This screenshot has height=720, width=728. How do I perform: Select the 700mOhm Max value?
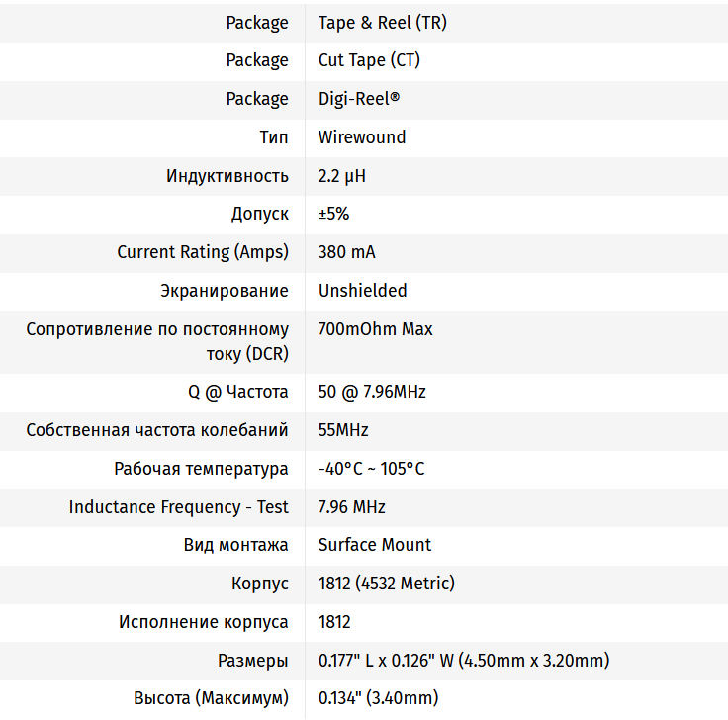coord(375,329)
